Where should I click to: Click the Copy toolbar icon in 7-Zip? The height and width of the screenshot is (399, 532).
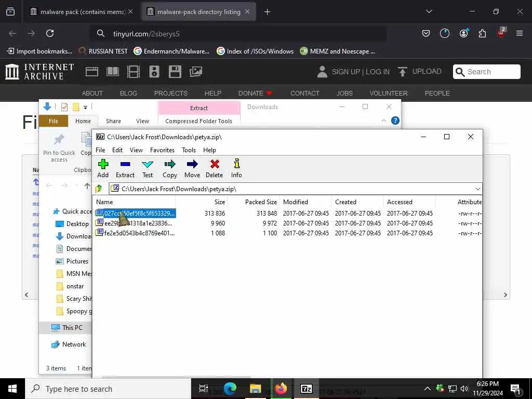tap(170, 168)
